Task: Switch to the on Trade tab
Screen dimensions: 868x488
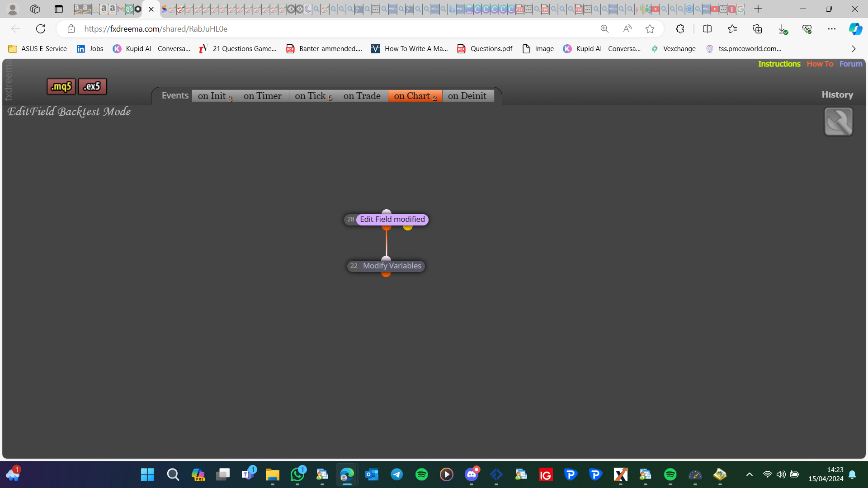Action: pyautogui.click(x=362, y=96)
